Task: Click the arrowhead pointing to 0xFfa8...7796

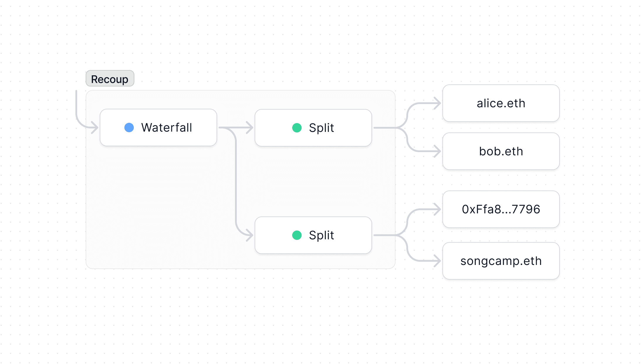Action: (x=437, y=209)
